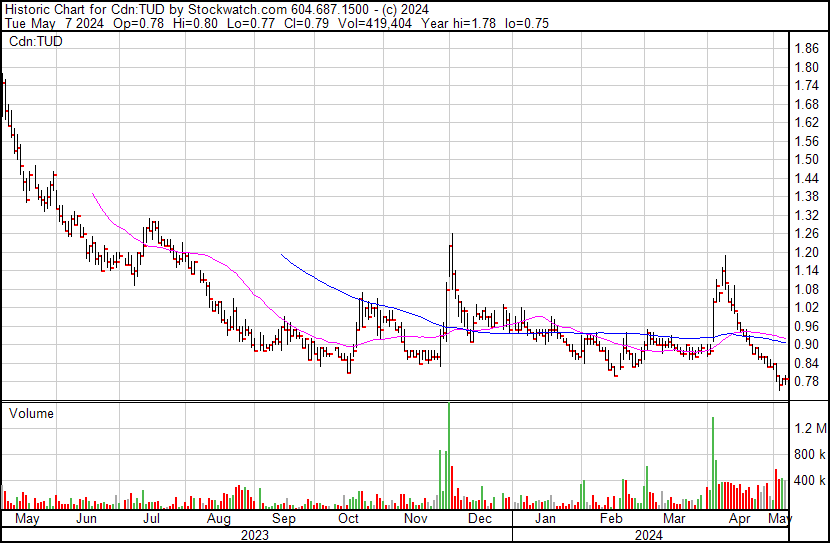Click the 'Year hi=1.78' value
This screenshot has height=543, width=830.
(458, 23)
